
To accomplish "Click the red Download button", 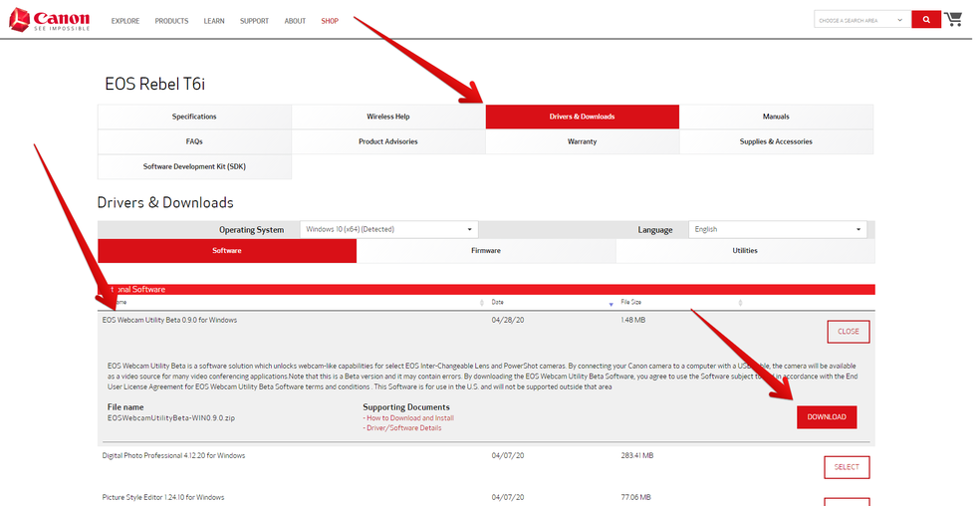I will 827,417.
